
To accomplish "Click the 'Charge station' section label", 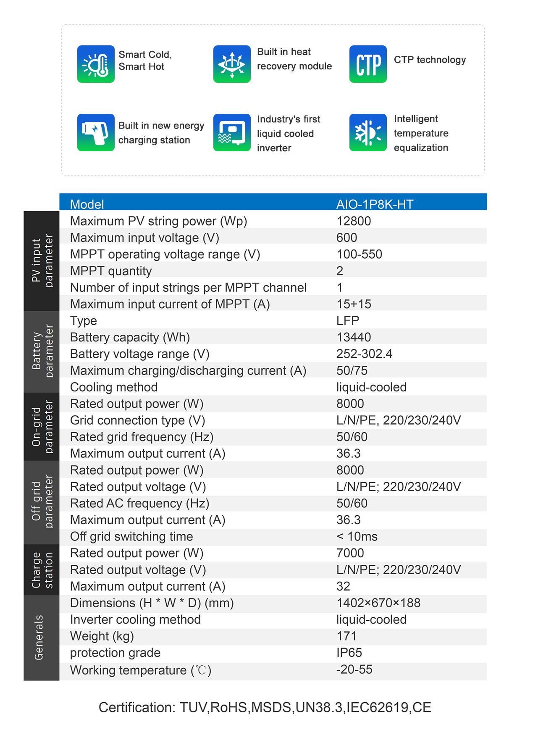I will point(42,570).
